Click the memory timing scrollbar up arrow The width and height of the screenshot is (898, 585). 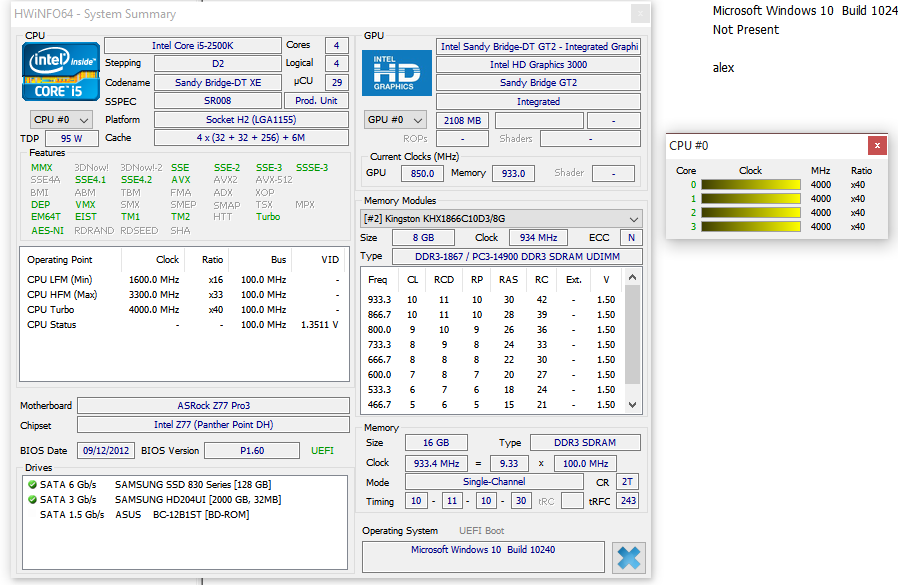[x=632, y=277]
